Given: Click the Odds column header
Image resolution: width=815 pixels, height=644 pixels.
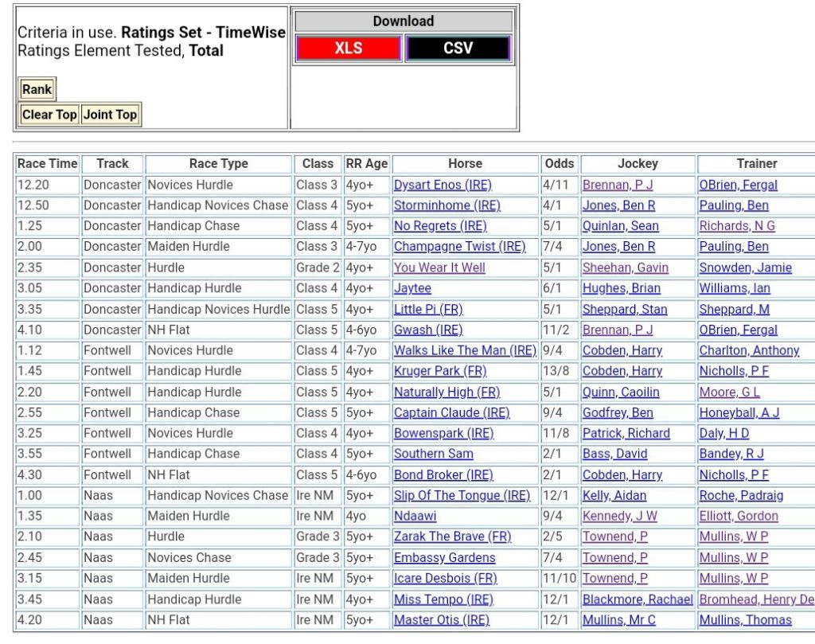Looking at the screenshot, I should (x=559, y=163).
